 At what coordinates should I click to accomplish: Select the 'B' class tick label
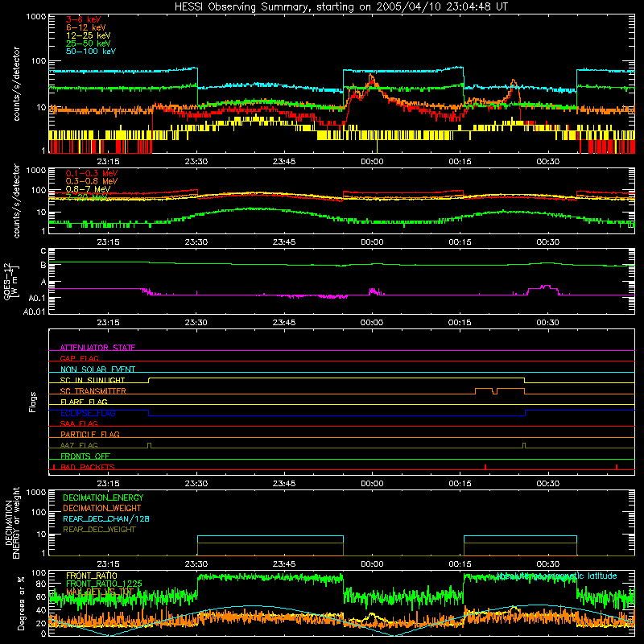[43, 265]
